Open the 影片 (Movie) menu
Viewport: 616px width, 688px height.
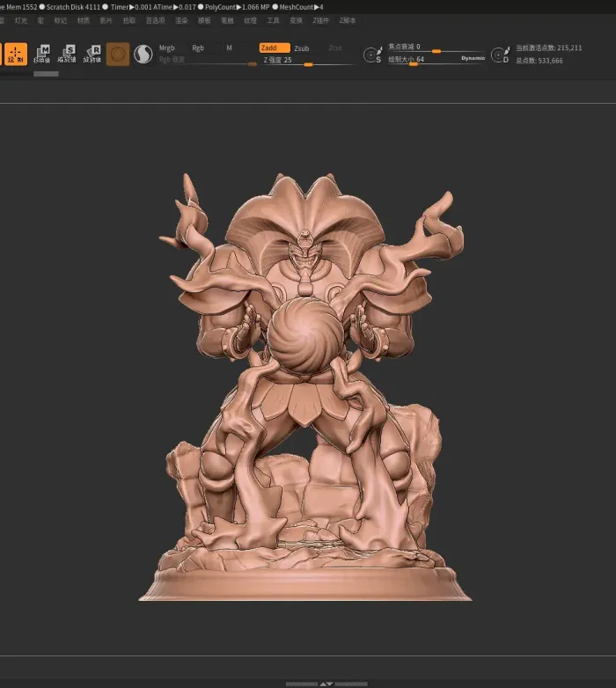point(106,20)
